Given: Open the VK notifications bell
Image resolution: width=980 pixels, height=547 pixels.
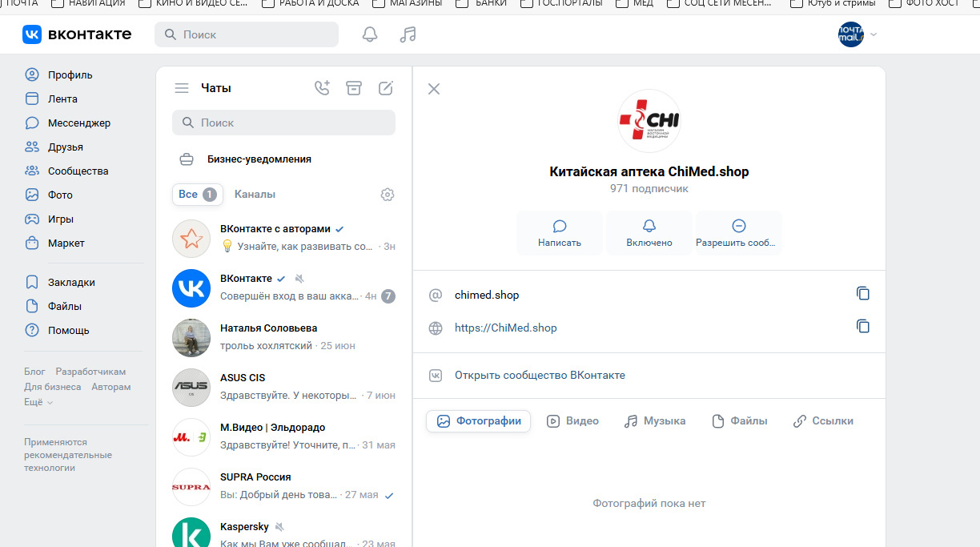Looking at the screenshot, I should tap(369, 34).
